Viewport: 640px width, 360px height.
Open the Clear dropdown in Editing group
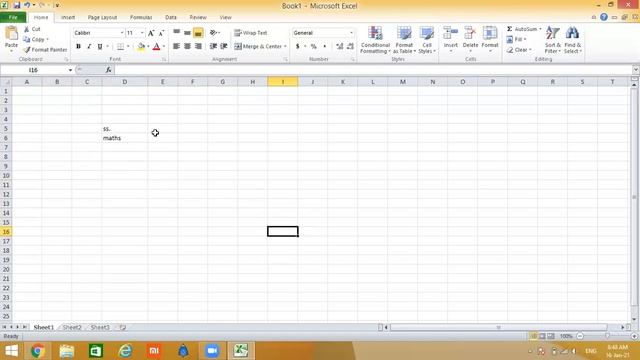pyautogui.click(x=519, y=50)
